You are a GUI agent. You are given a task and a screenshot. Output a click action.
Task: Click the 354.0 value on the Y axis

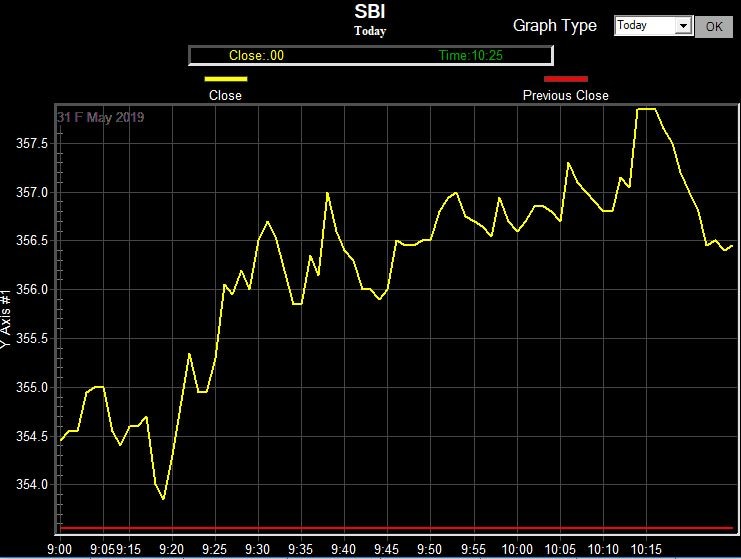[x=32, y=485]
